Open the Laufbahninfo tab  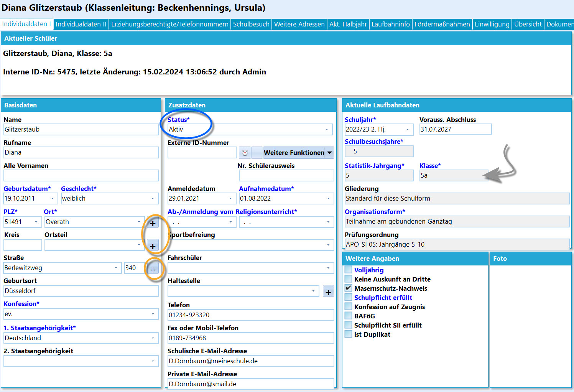391,24
